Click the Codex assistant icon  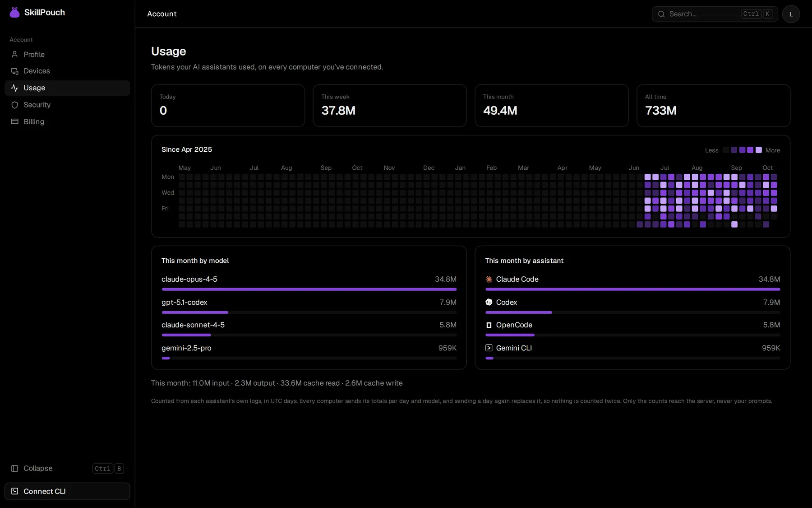(489, 302)
